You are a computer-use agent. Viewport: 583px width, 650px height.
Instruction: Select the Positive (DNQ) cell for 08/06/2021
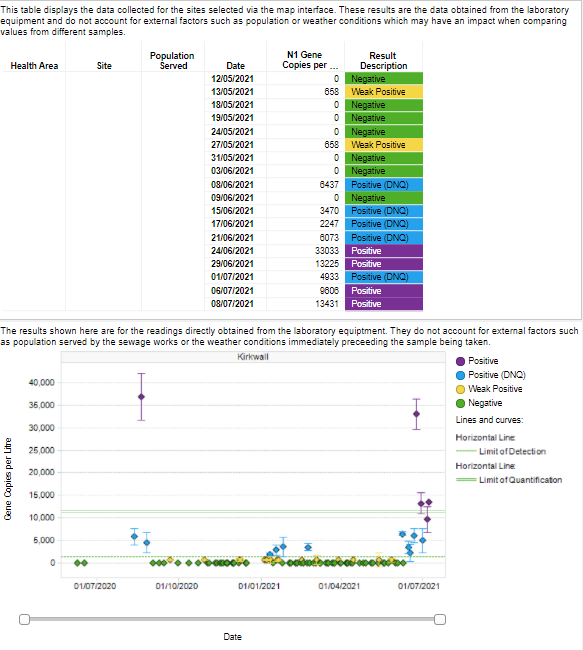(x=384, y=184)
